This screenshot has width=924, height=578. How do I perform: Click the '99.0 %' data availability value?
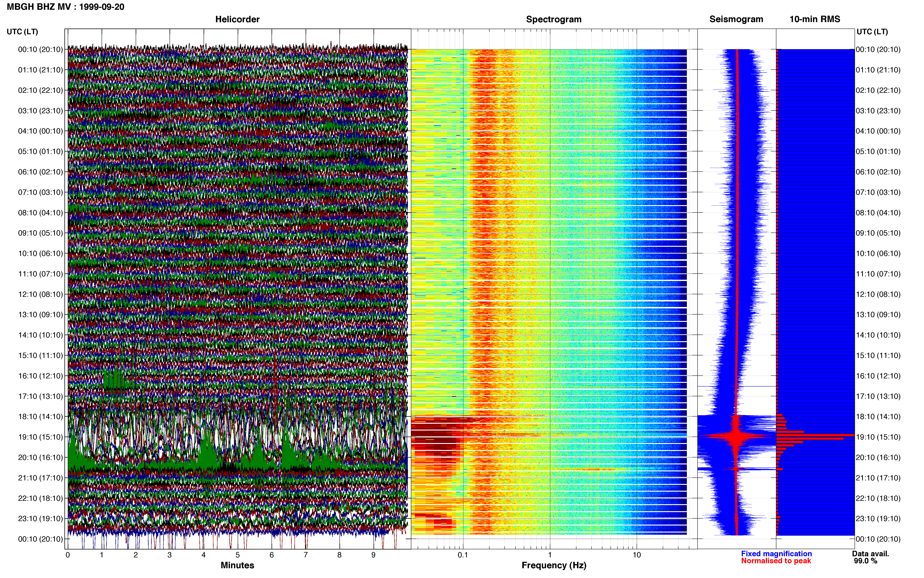865,561
